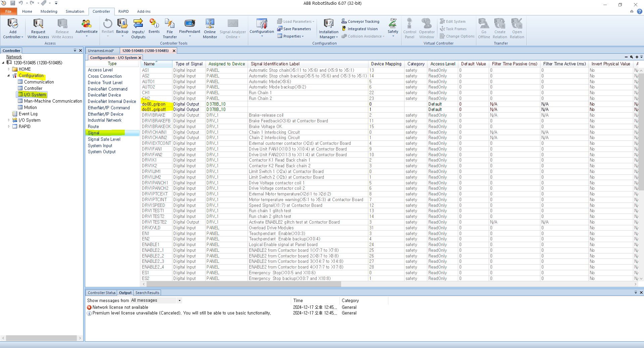
Task: Expand the RAPID tree node
Action: point(9,126)
